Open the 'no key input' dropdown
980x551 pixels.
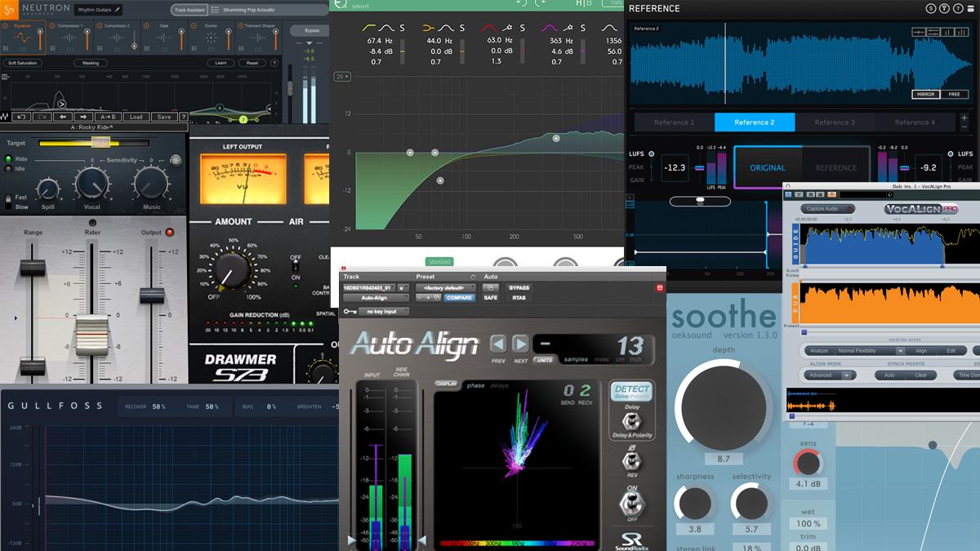click(383, 311)
